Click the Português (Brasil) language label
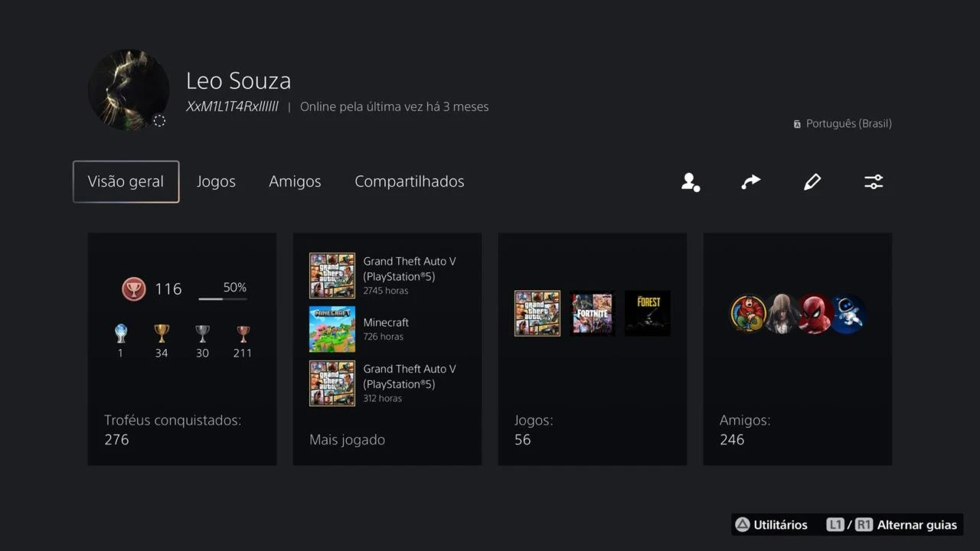The image size is (980, 551). [x=849, y=123]
